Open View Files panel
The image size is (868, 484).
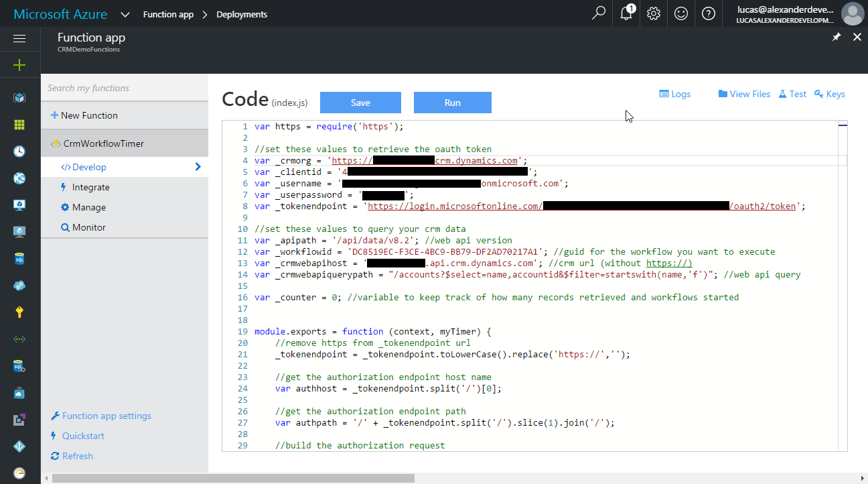[x=744, y=95]
